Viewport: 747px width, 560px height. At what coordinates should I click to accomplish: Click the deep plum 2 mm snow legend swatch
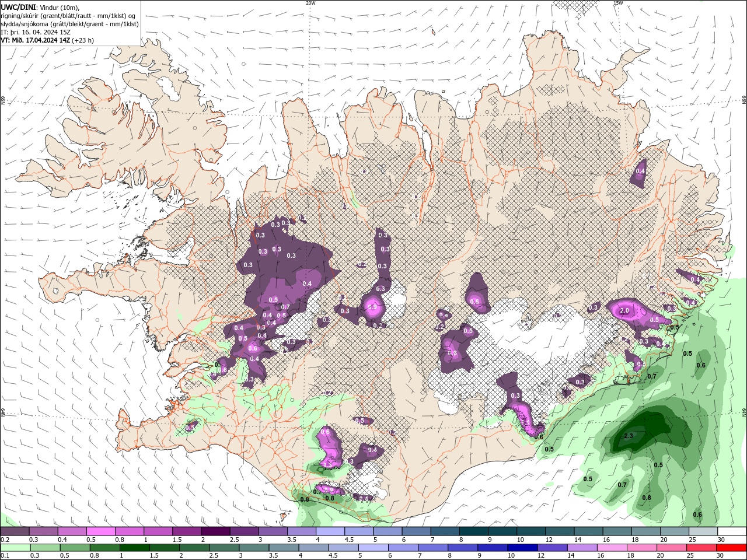point(215,531)
